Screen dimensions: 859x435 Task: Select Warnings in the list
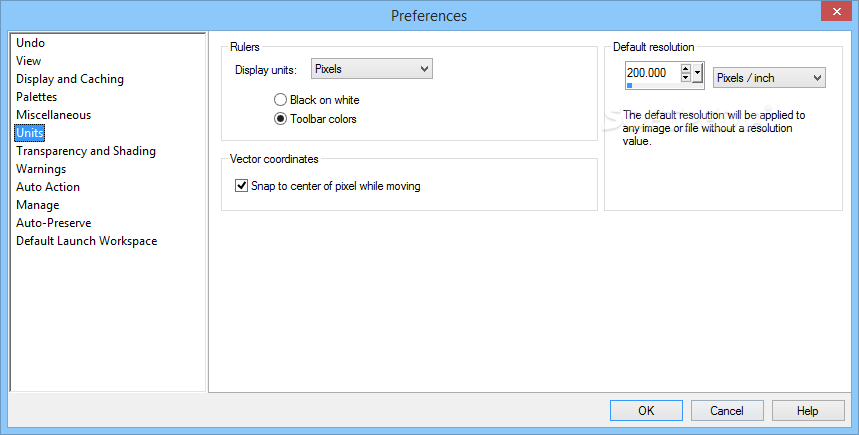point(41,169)
